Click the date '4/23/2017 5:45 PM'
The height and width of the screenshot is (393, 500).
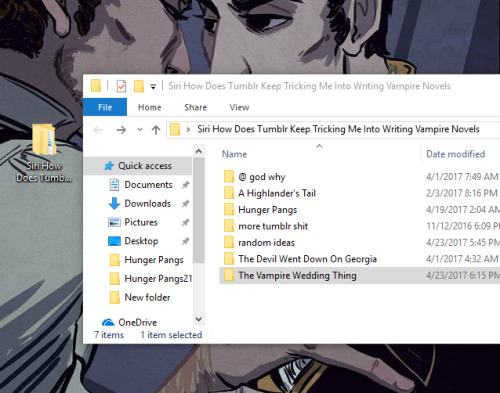click(x=463, y=243)
